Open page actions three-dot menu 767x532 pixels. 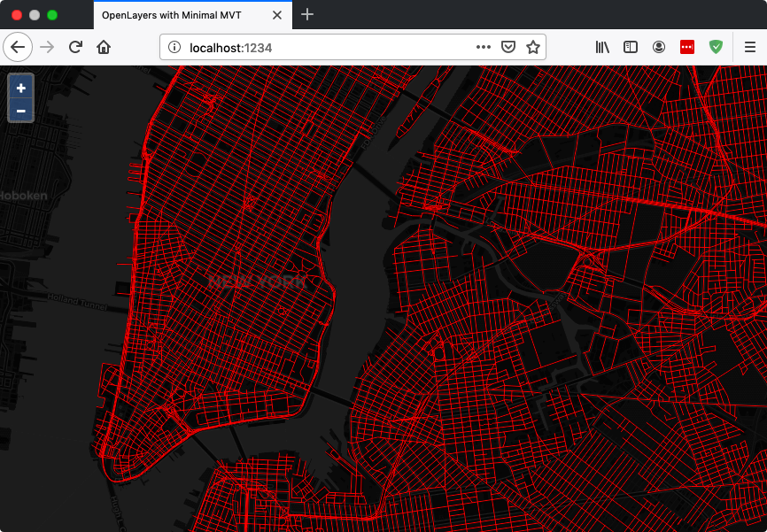click(x=484, y=47)
